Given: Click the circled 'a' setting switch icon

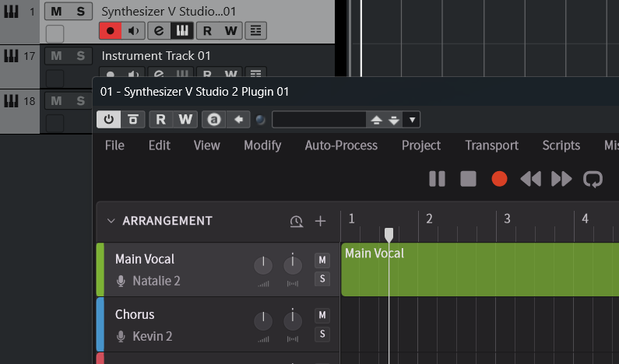Looking at the screenshot, I should (x=213, y=120).
